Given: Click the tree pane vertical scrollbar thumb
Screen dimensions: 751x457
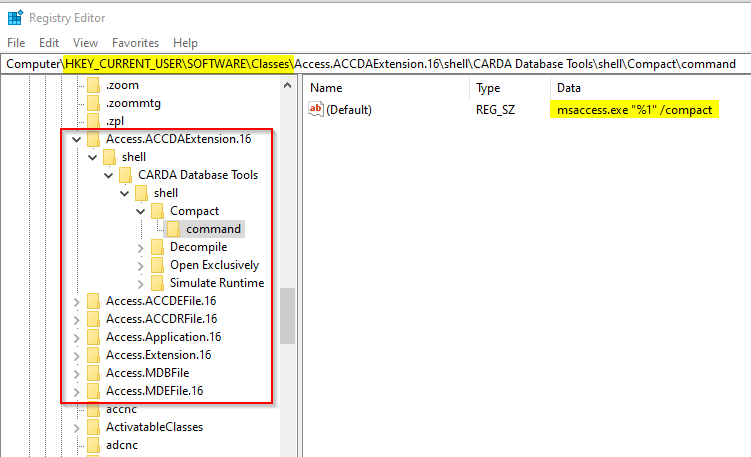Looking at the screenshot, I should pyautogui.click(x=287, y=316).
